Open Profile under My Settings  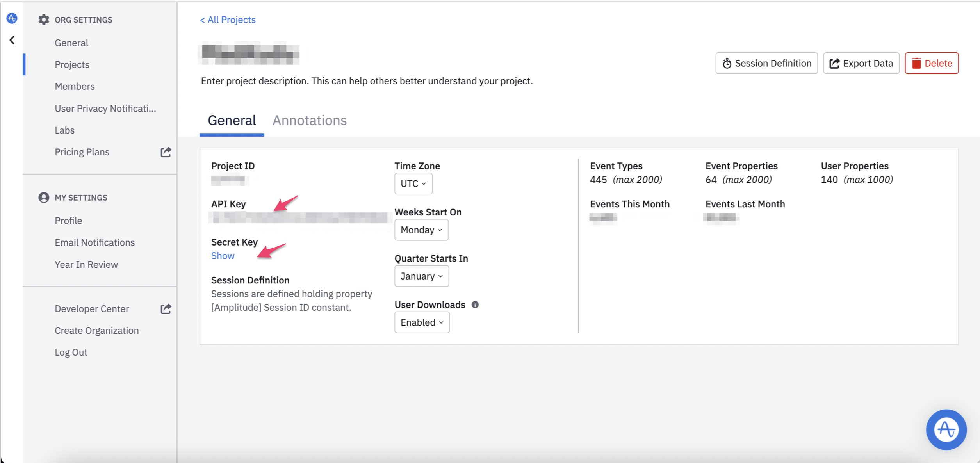(68, 221)
